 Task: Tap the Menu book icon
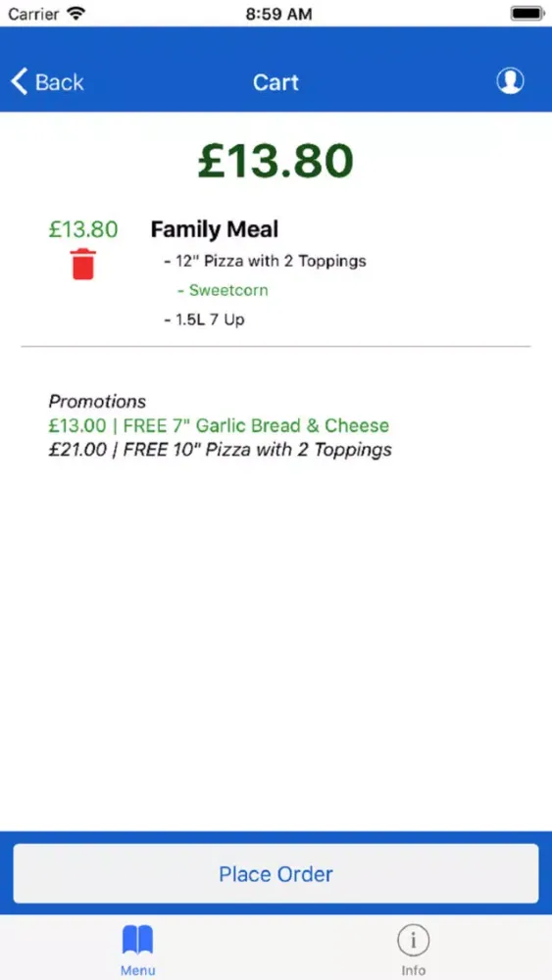(x=137, y=940)
